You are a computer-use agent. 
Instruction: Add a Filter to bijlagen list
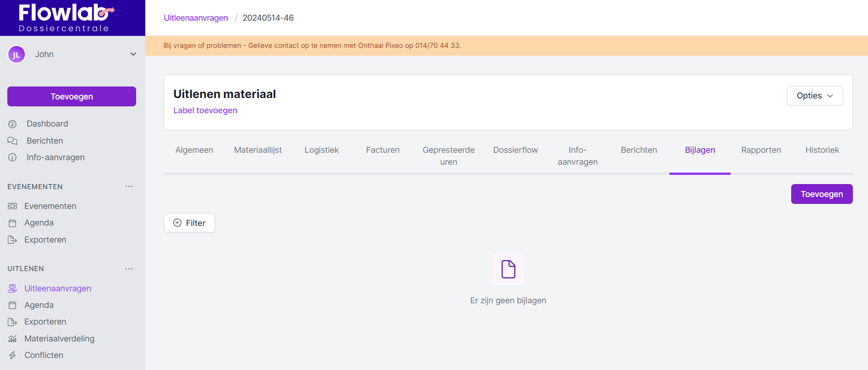click(189, 223)
